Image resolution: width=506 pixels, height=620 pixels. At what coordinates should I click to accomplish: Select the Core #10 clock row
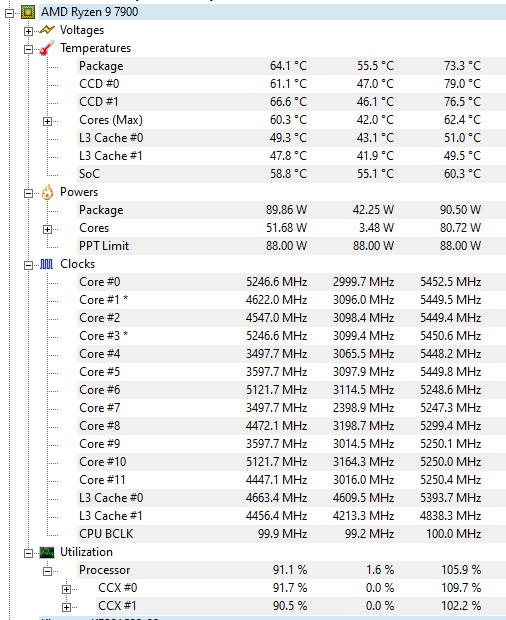tap(291, 462)
